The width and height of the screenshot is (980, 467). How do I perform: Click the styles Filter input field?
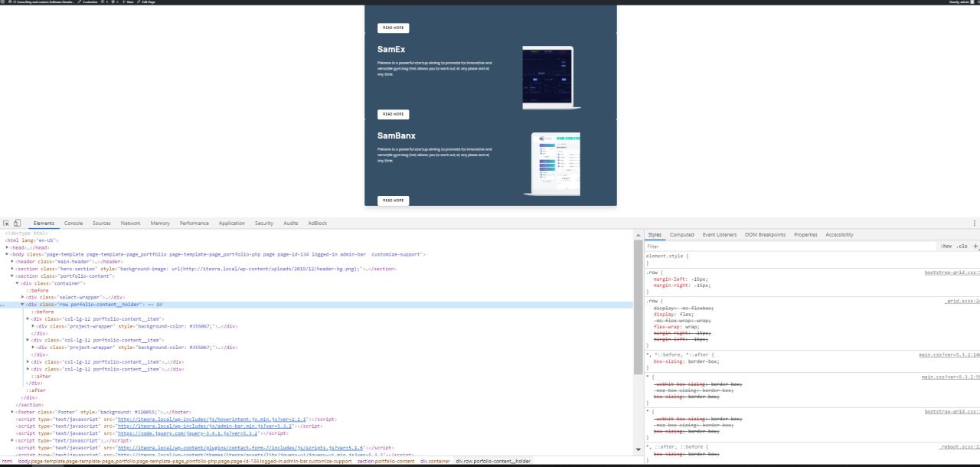click(x=790, y=247)
